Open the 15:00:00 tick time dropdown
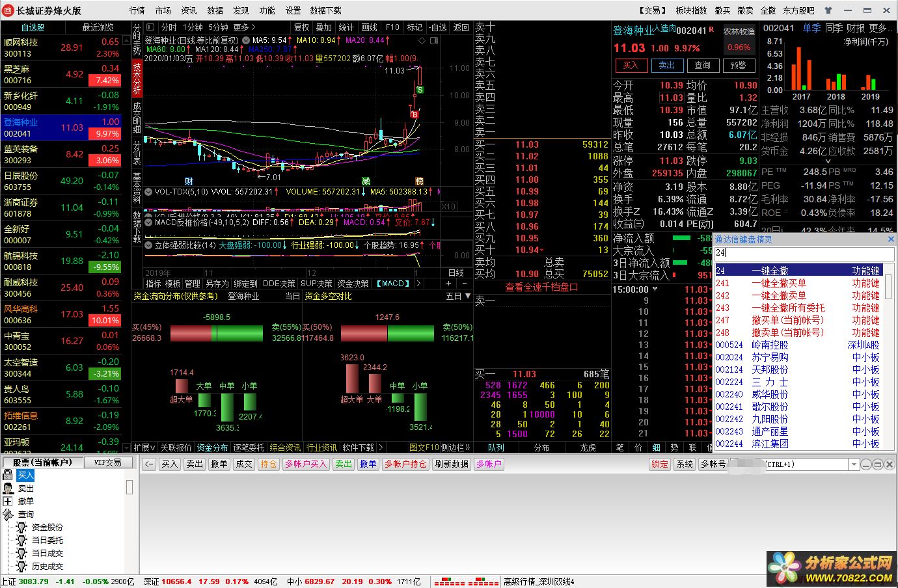Viewport: 898px width, 588px height. 655,289
